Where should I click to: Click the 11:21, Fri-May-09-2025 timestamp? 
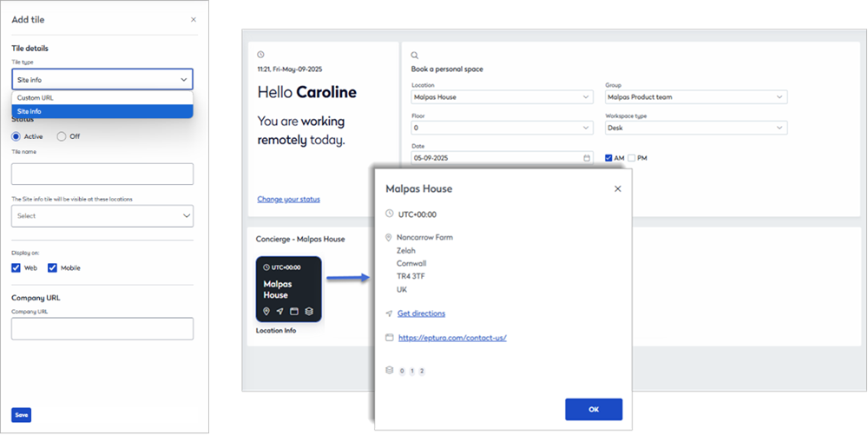[x=290, y=69]
